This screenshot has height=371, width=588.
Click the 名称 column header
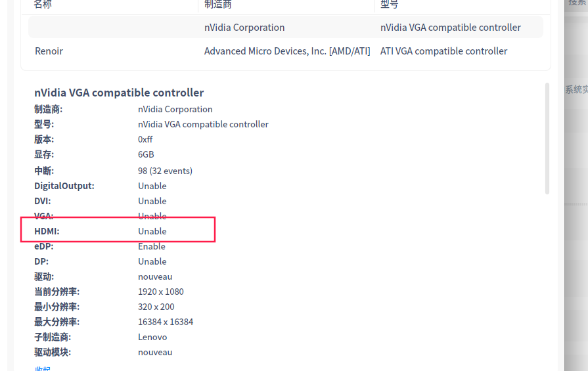tap(43, 5)
